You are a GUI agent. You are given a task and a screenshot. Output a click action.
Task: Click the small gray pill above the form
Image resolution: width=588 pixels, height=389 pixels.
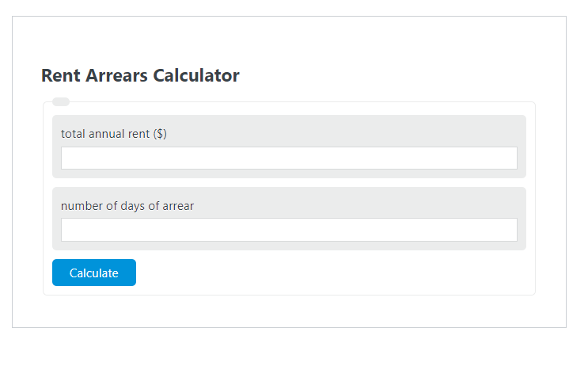[x=61, y=101]
